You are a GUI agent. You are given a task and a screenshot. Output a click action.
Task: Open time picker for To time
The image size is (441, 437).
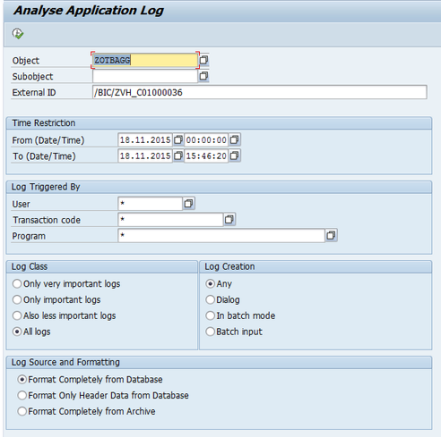coord(234,156)
